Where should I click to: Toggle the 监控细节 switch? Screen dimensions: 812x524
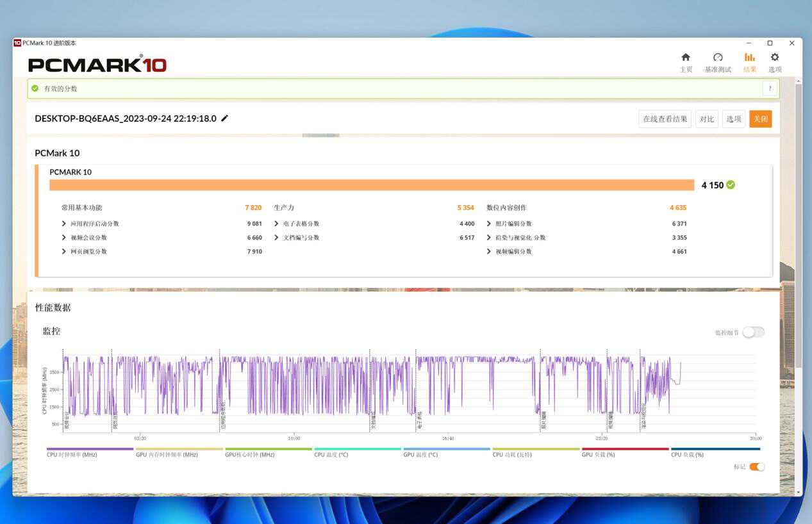[x=753, y=332]
